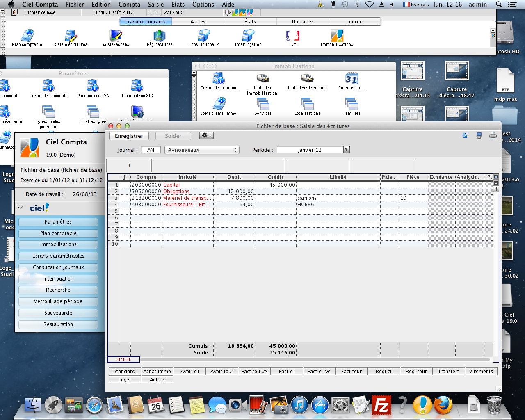Open Calculer au... calendar icon

[x=352, y=78]
